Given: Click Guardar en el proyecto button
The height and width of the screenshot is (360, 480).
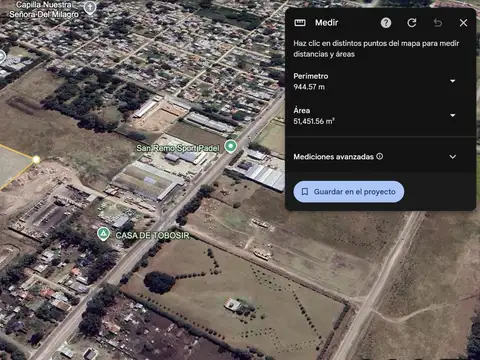Looking at the screenshot, I should tap(349, 192).
